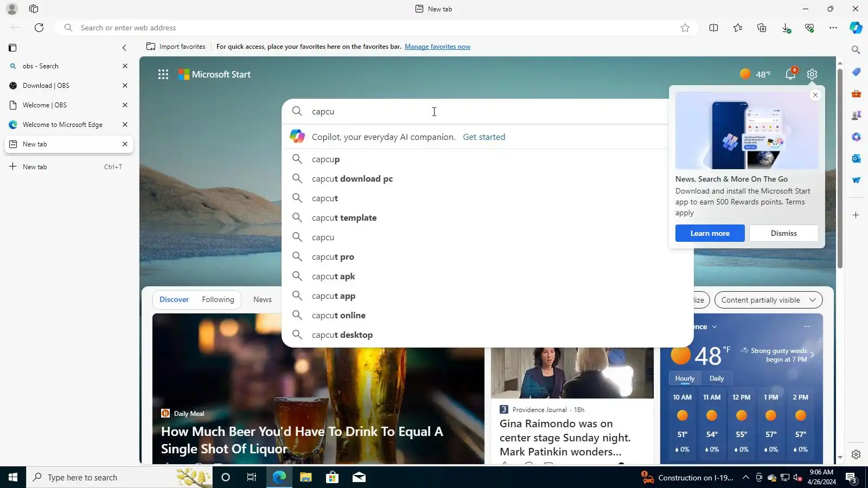Screen dimensions: 868x488
Task: Close the Download | OBS tab
Action: (x=125, y=86)
